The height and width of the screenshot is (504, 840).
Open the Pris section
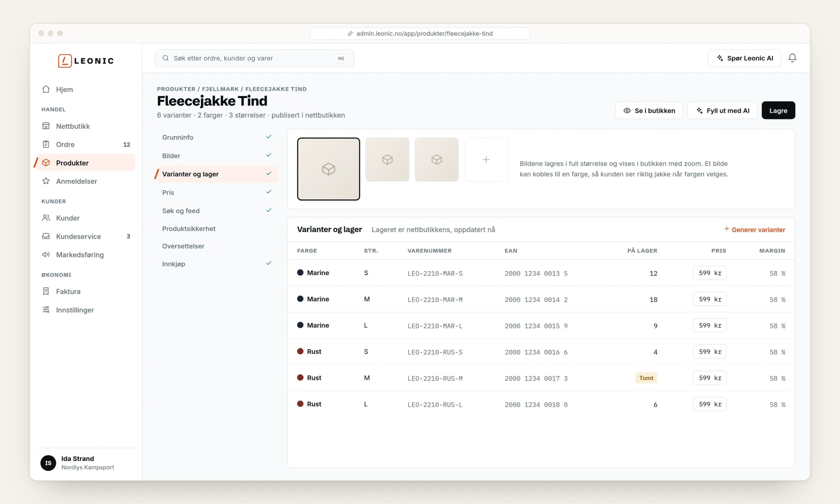217,192
